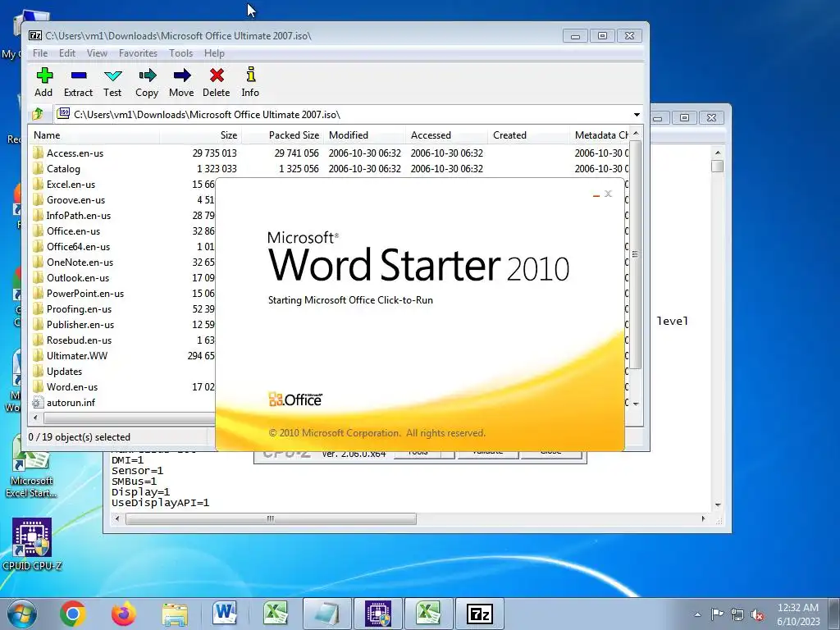This screenshot has width=840, height=630.
Task: Click the Copy toolbar icon
Action: pos(147,82)
